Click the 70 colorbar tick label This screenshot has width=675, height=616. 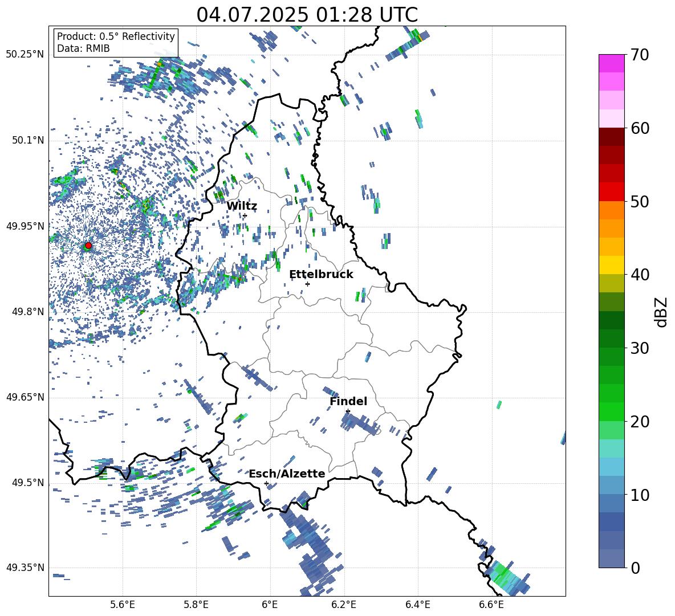[x=640, y=55]
